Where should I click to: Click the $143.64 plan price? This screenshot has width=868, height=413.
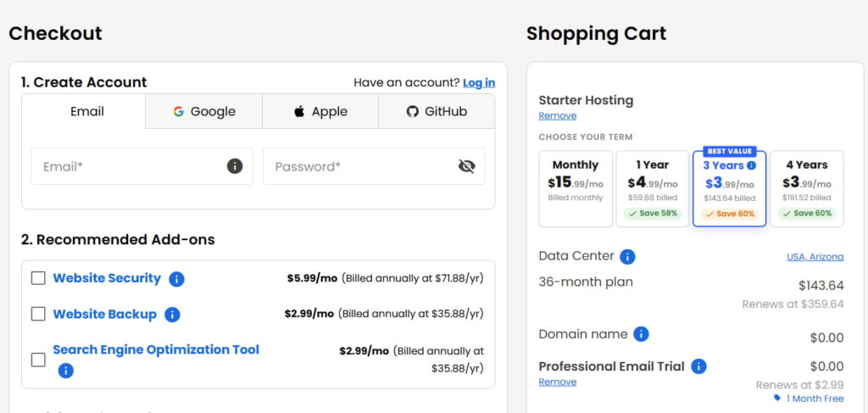(x=821, y=286)
